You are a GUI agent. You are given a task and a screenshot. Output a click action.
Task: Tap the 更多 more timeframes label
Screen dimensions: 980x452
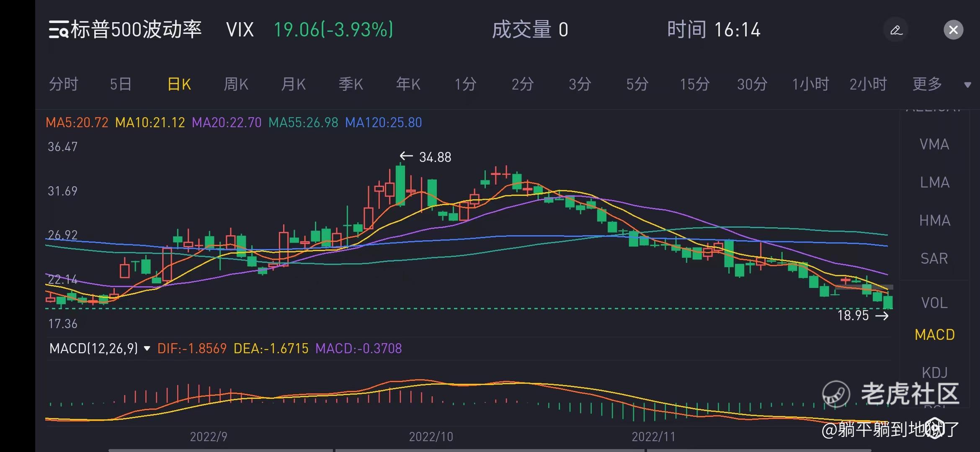click(x=927, y=85)
